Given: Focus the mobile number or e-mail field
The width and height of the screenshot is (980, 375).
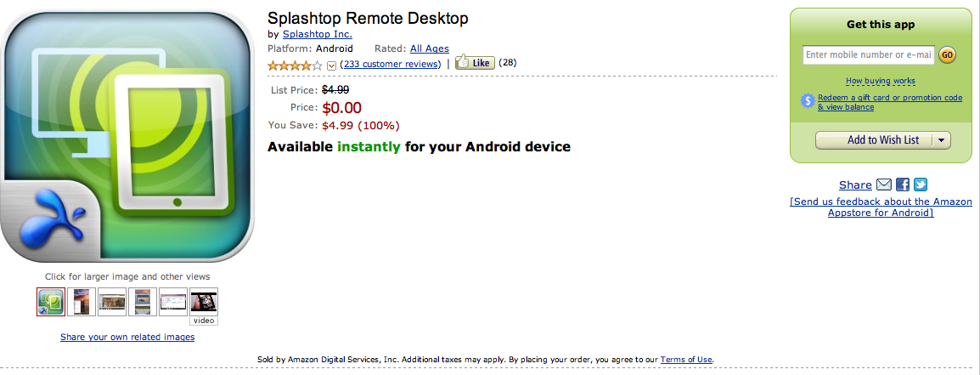Looking at the screenshot, I should 868,55.
